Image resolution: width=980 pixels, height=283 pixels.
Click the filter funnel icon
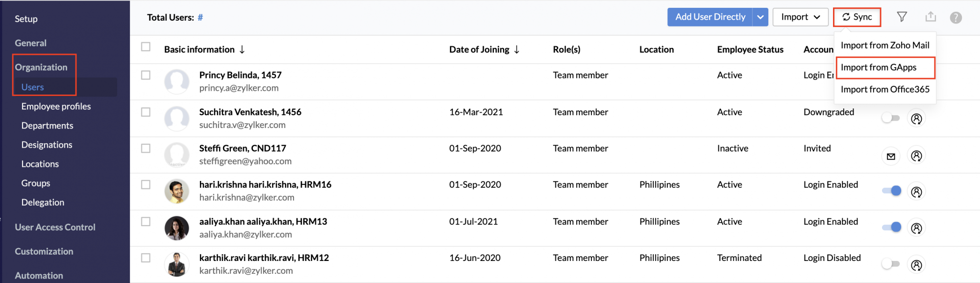click(902, 17)
